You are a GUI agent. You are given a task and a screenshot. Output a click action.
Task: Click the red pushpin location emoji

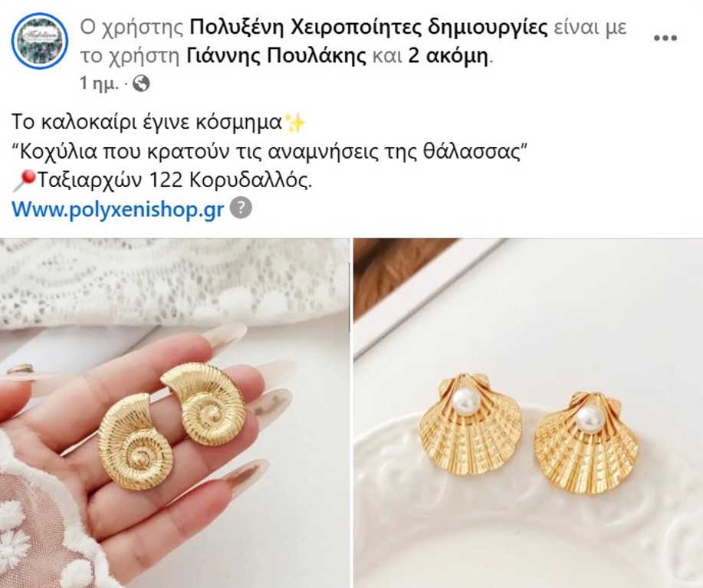[x=23, y=181]
